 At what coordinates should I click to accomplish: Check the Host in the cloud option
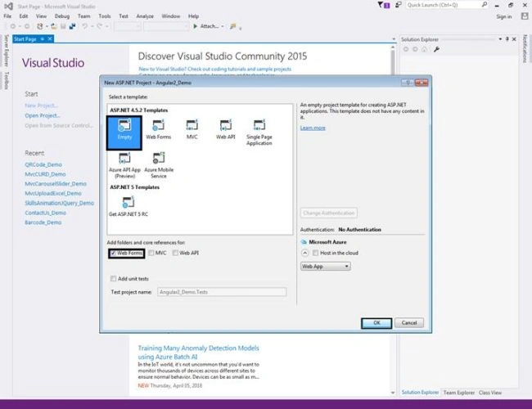pyautogui.click(x=316, y=253)
